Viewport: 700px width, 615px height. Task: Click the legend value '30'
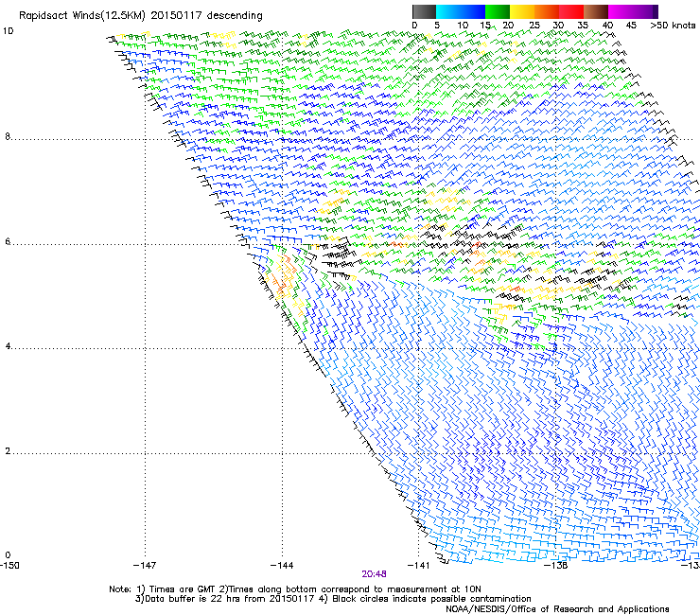point(558,26)
